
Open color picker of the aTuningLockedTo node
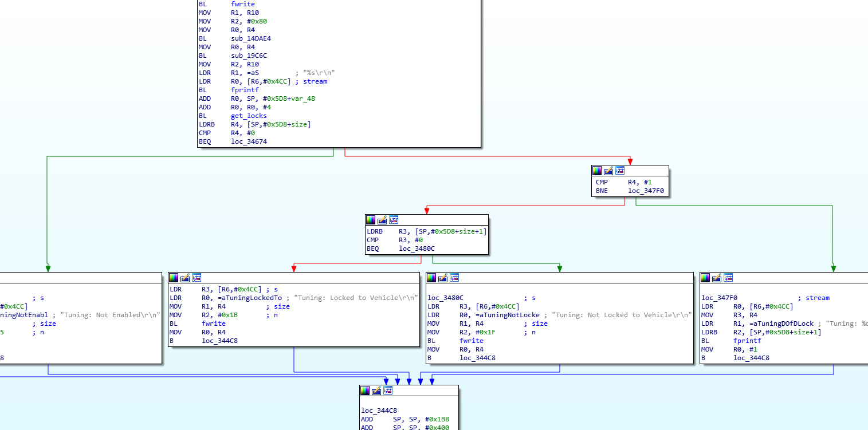174,278
